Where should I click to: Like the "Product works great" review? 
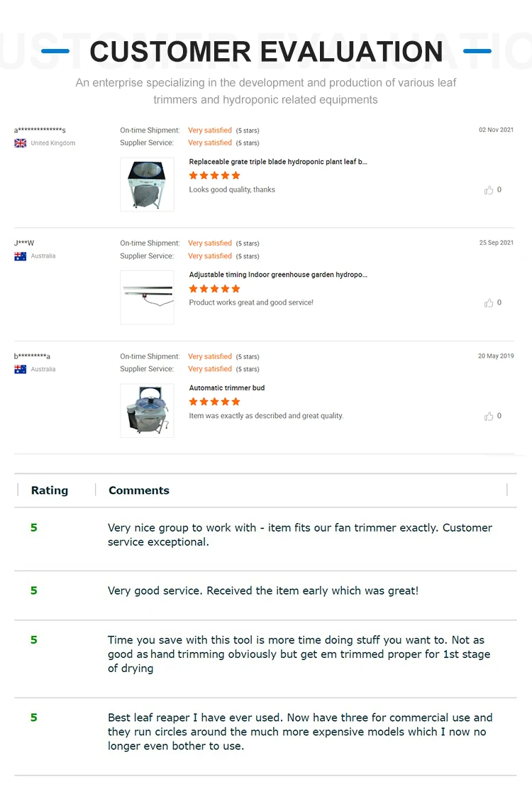point(489,303)
